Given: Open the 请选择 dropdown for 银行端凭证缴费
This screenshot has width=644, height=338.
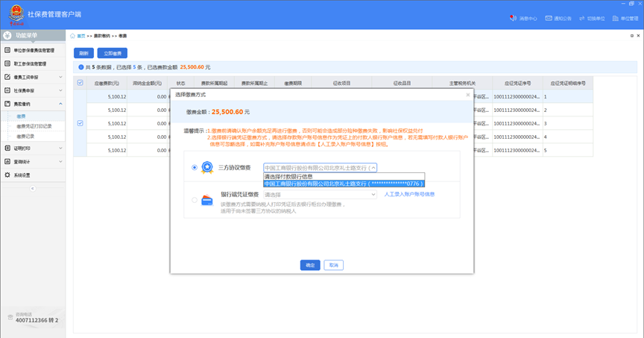Looking at the screenshot, I should coord(320,195).
